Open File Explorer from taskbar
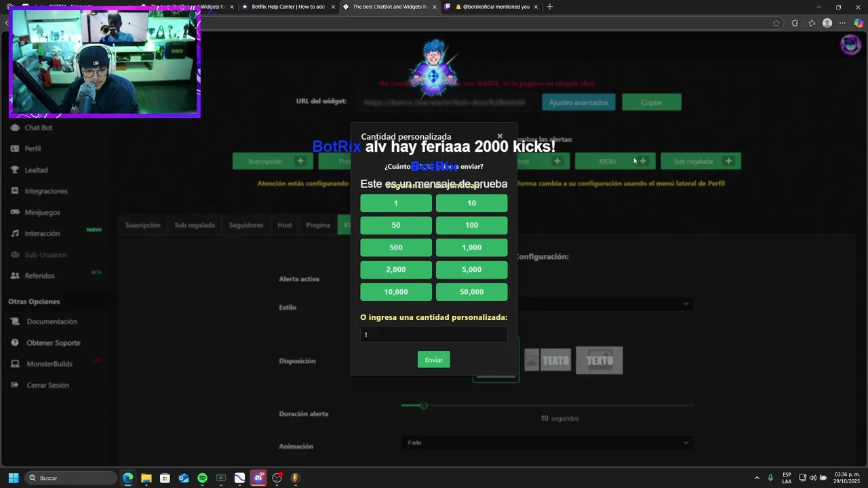This screenshot has height=488, width=868. click(146, 478)
